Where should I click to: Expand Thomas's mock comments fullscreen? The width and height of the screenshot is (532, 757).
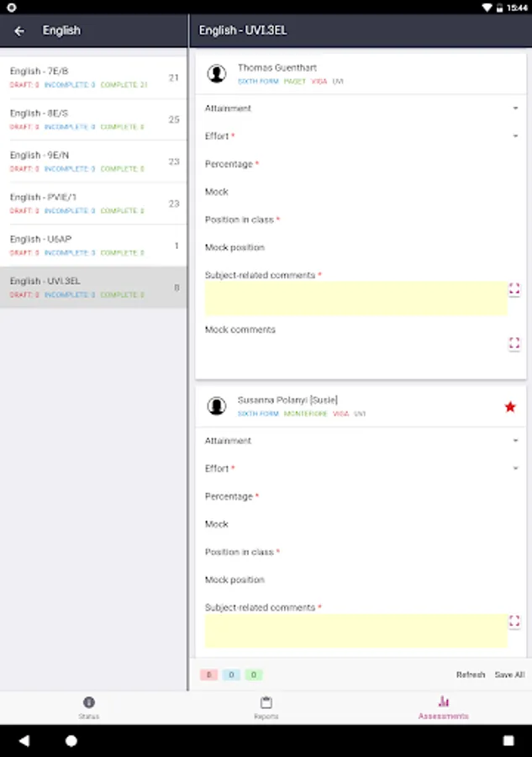pyautogui.click(x=514, y=343)
